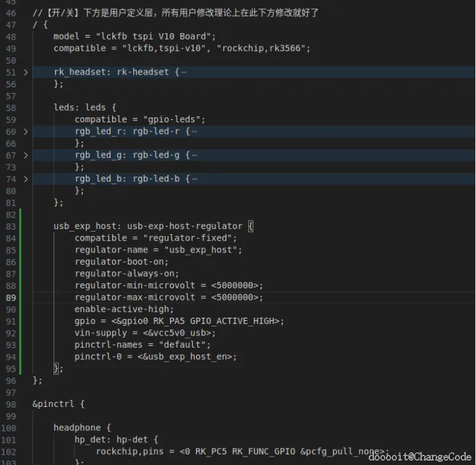Click the regulator-max-microvolt value <5000000>
This screenshot has height=465, width=476.
tap(235, 297)
